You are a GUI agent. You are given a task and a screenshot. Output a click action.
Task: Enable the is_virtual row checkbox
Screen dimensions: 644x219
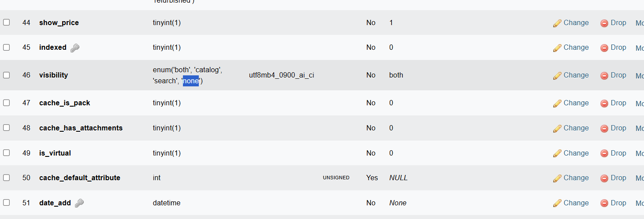click(7, 152)
